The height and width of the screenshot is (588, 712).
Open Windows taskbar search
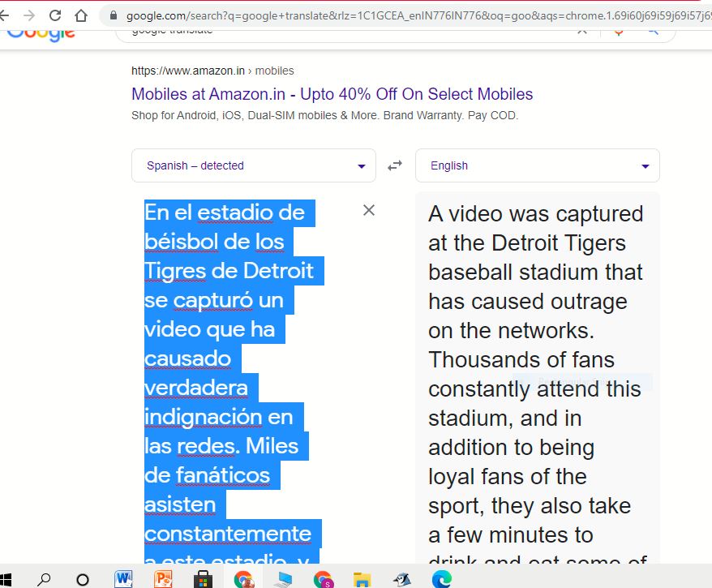[44, 579]
